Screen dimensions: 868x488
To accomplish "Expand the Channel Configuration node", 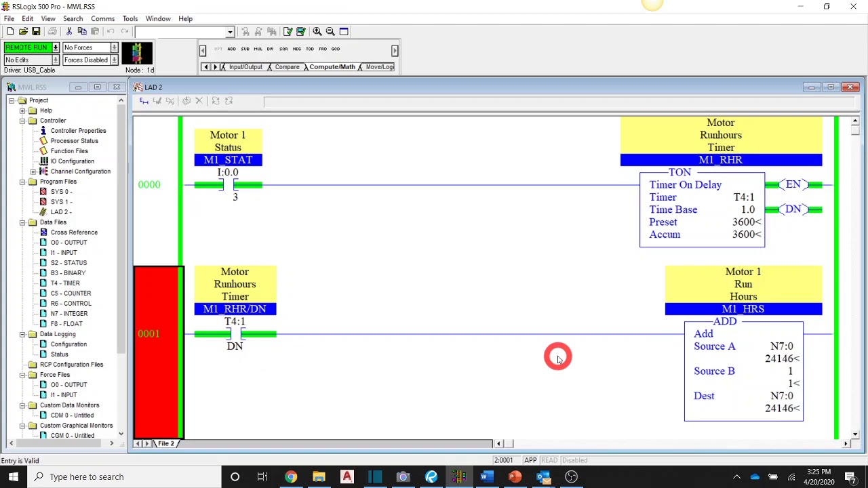I will click(x=33, y=171).
